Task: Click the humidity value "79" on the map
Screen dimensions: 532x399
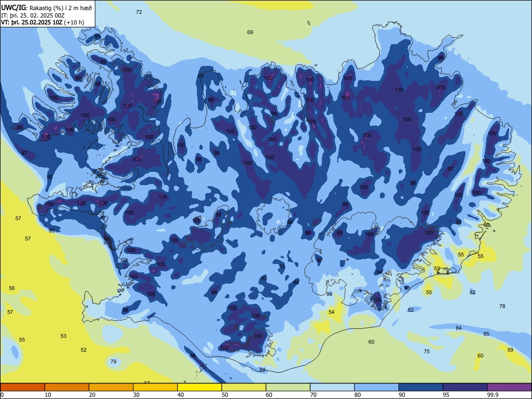Action: [x=113, y=361]
